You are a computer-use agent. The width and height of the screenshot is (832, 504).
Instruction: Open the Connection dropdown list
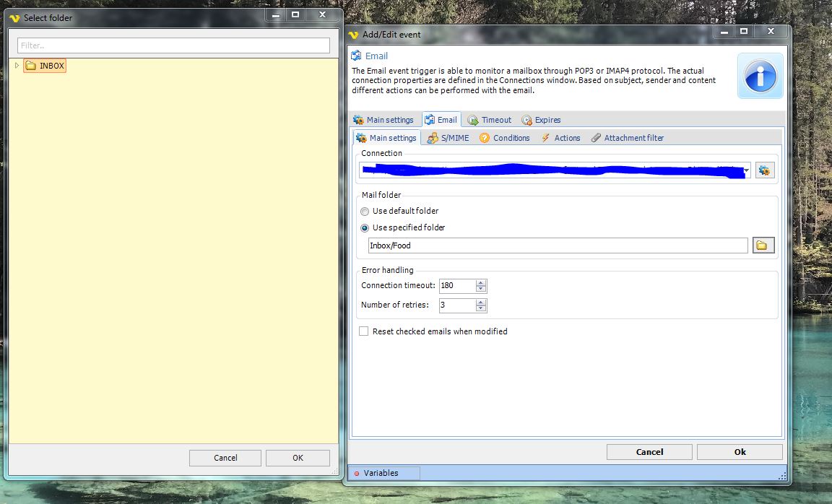pos(745,170)
